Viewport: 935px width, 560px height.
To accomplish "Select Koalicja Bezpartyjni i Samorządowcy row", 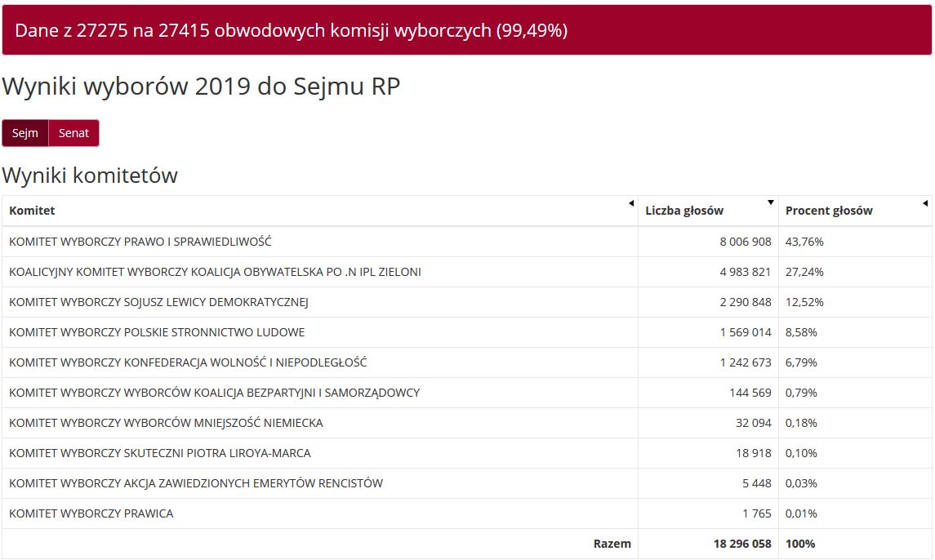I will (214, 393).
